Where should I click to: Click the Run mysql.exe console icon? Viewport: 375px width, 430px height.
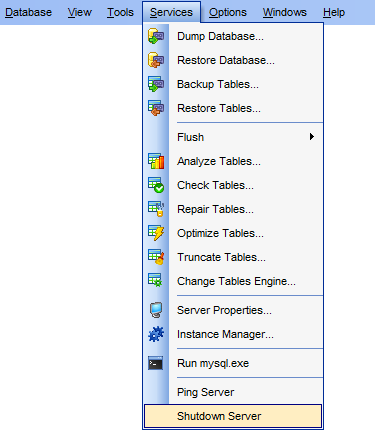click(156, 363)
